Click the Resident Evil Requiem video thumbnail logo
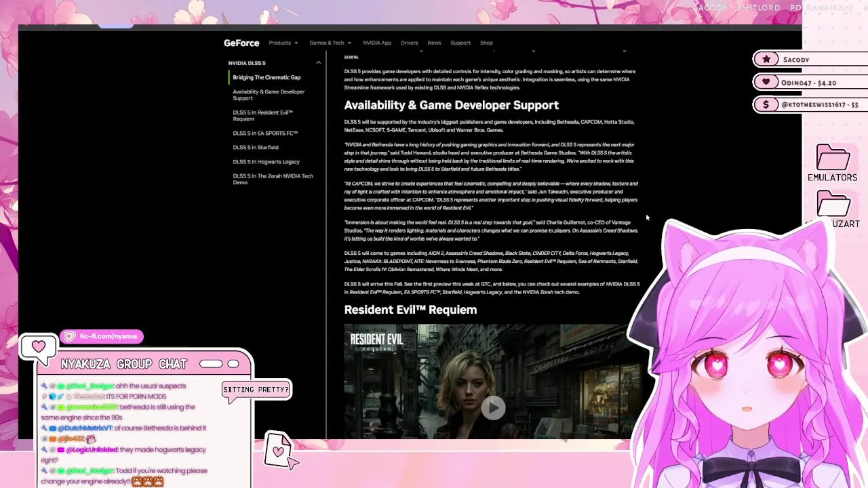 click(377, 342)
